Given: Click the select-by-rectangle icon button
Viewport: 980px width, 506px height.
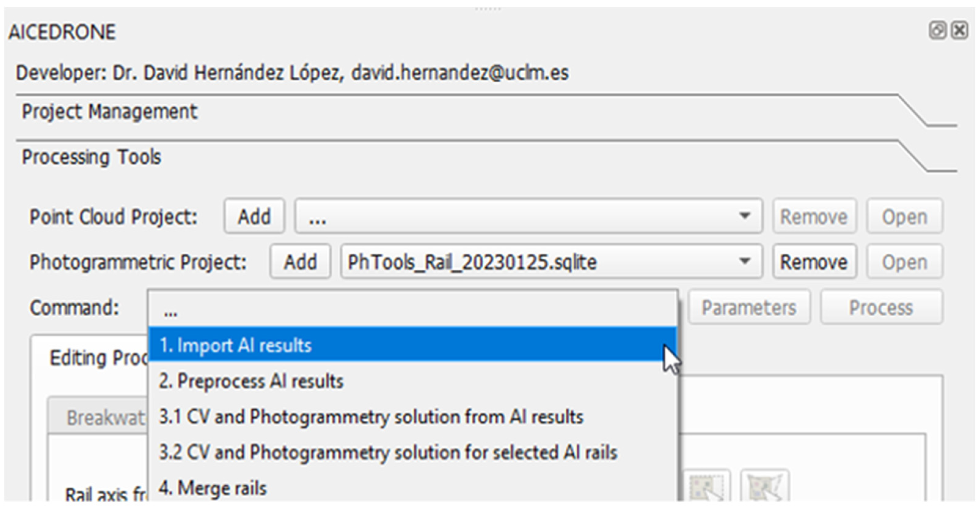Looking at the screenshot, I should 707,487.
